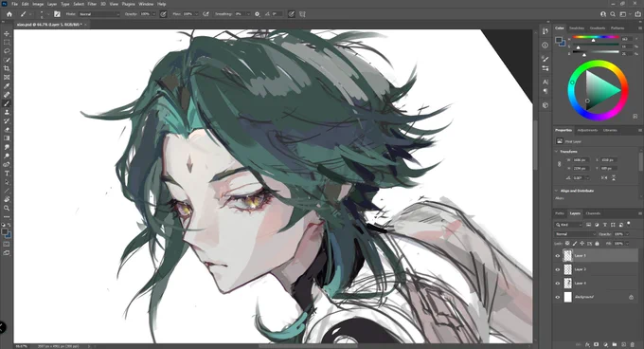This screenshot has width=644, height=349.
Task: Collapse Align and Distribute section
Action: pyautogui.click(x=557, y=191)
